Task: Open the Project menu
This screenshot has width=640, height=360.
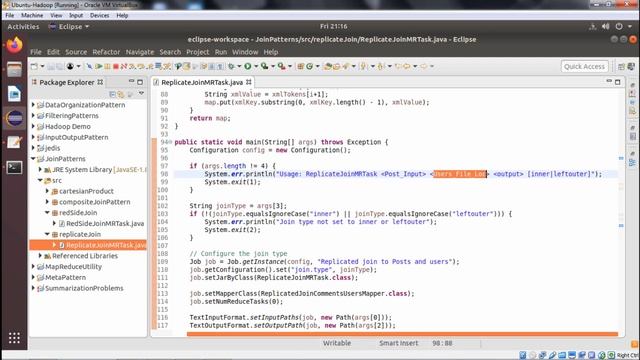Action: click(x=198, y=52)
